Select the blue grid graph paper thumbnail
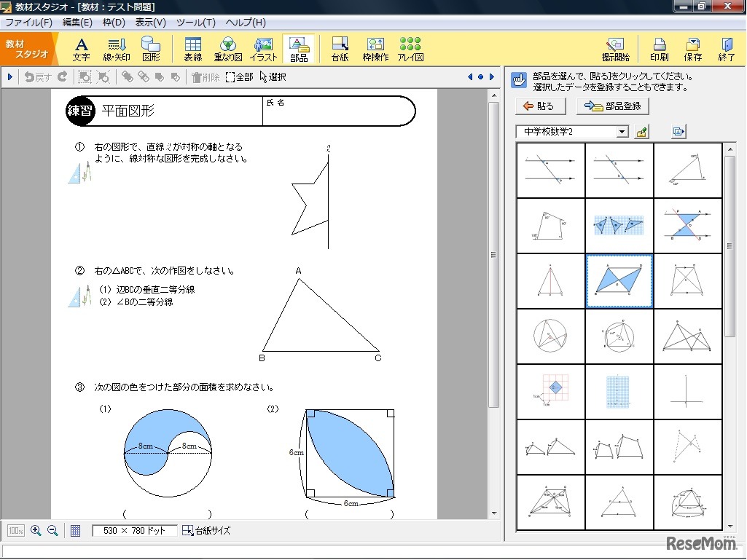The width and height of the screenshot is (747, 560). (619, 391)
